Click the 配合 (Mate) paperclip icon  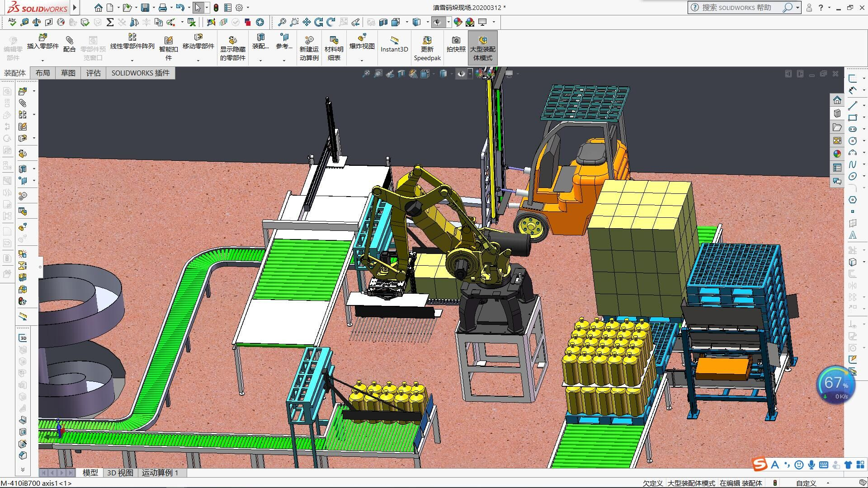coord(69,41)
